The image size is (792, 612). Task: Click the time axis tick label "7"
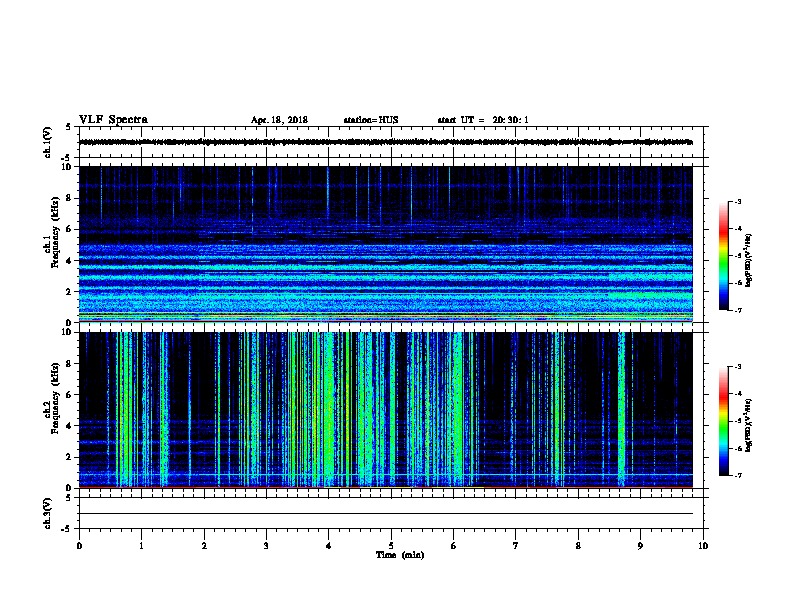click(516, 546)
